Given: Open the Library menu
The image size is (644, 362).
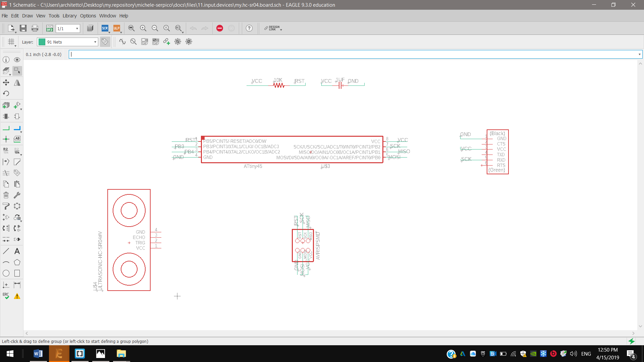Looking at the screenshot, I should pos(69,16).
